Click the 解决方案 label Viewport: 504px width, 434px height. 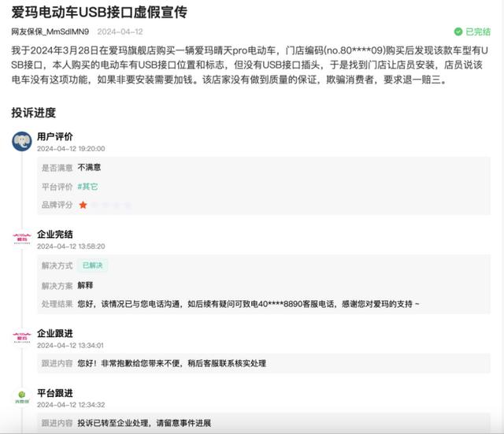click(x=57, y=285)
